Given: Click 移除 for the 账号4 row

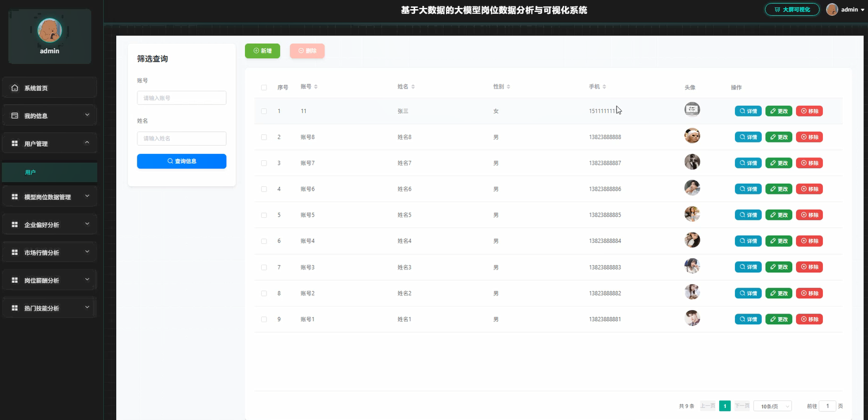Looking at the screenshot, I should pyautogui.click(x=809, y=241).
